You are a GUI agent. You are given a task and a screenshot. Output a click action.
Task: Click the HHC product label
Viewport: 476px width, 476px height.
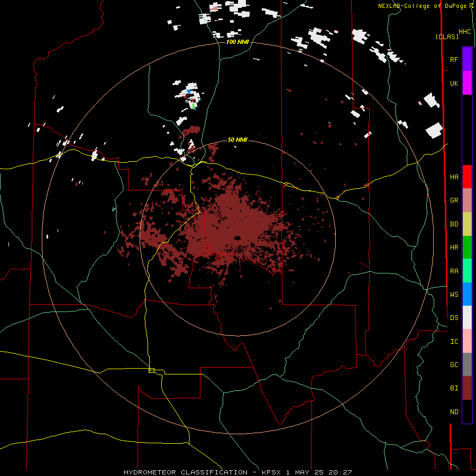coord(465,32)
